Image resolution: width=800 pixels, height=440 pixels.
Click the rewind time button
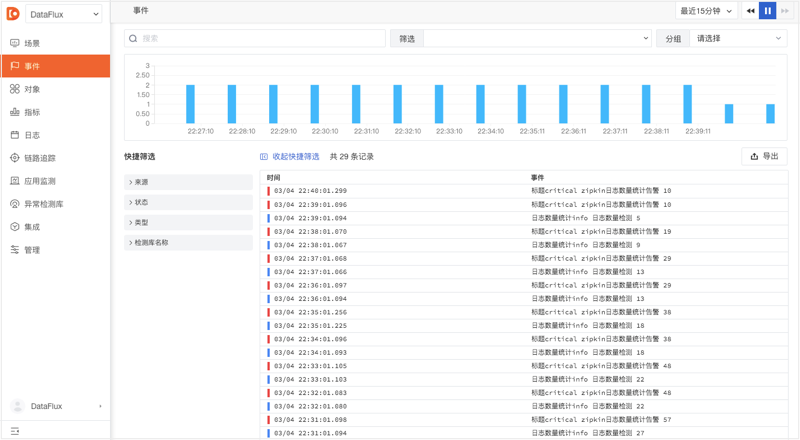(x=751, y=11)
